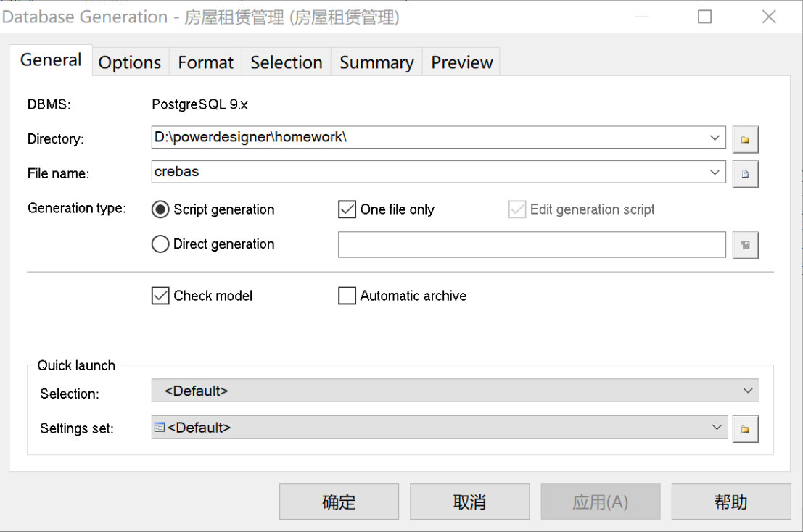
Task: Click the Directory browse folder icon
Action: [745, 139]
